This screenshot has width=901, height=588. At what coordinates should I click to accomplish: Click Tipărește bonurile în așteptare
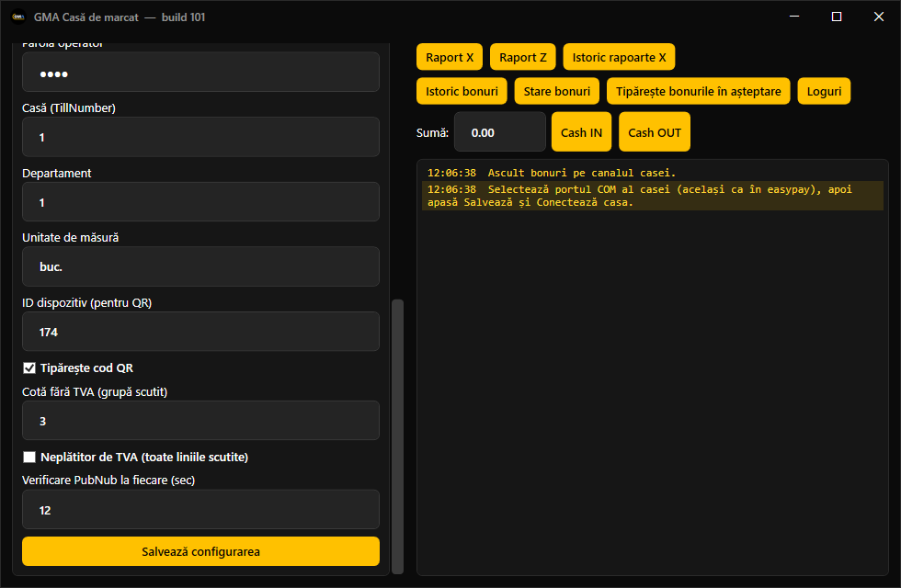[x=698, y=91]
